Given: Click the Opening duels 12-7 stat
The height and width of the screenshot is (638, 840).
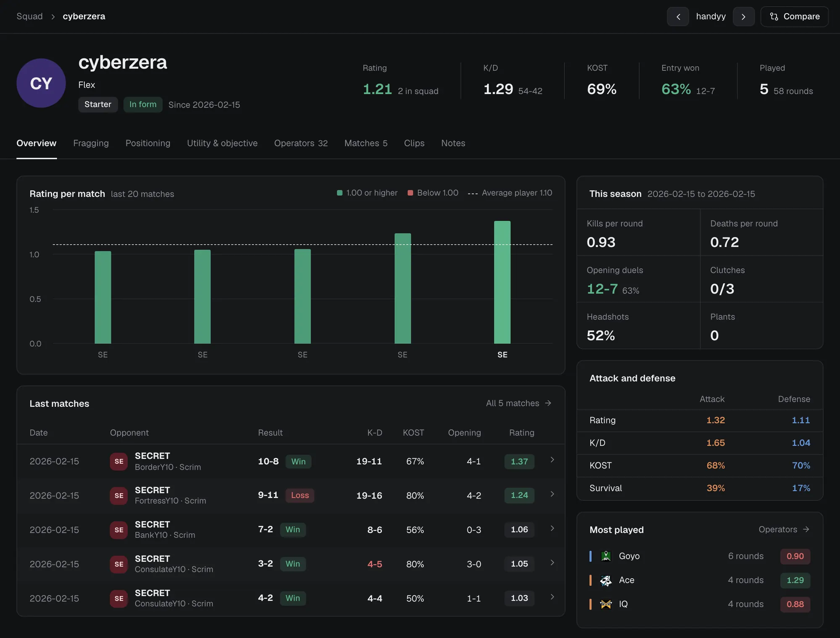Looking at the screenshot, I should pos(602,289).
